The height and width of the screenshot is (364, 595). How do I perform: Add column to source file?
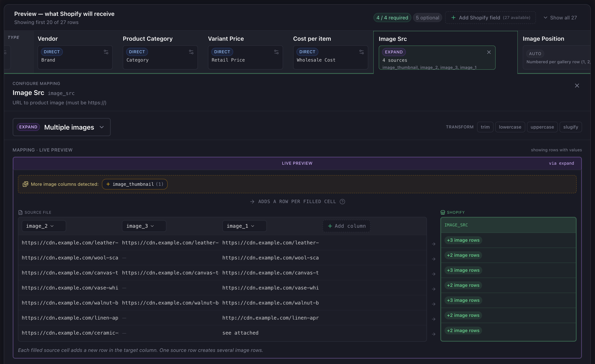tap(347, 226)
